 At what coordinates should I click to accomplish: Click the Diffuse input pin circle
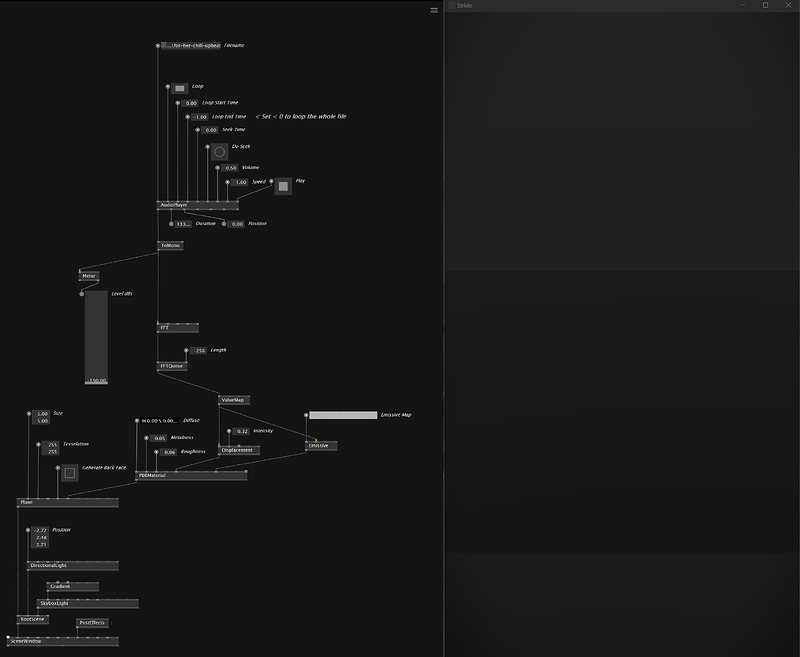137,421
